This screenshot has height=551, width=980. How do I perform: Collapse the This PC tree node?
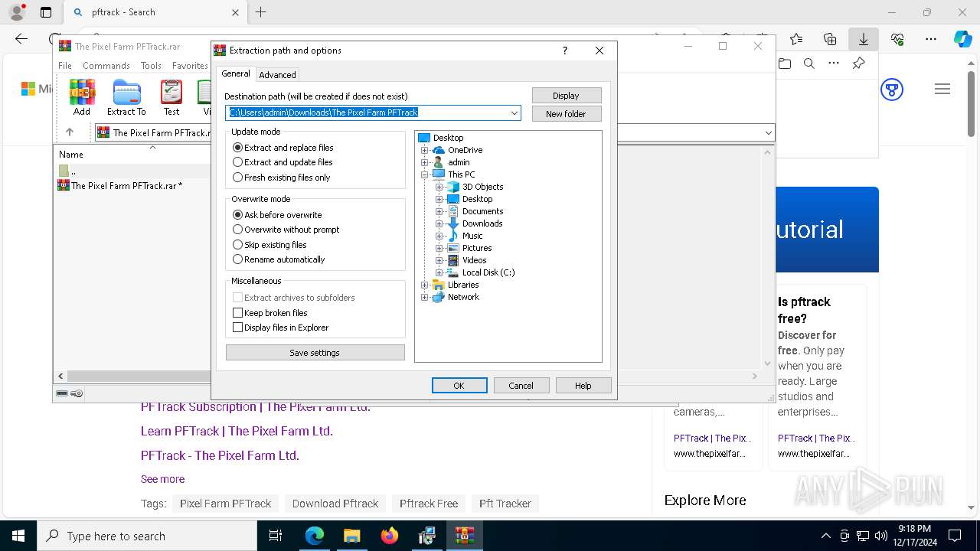click(x=425, y=174)
